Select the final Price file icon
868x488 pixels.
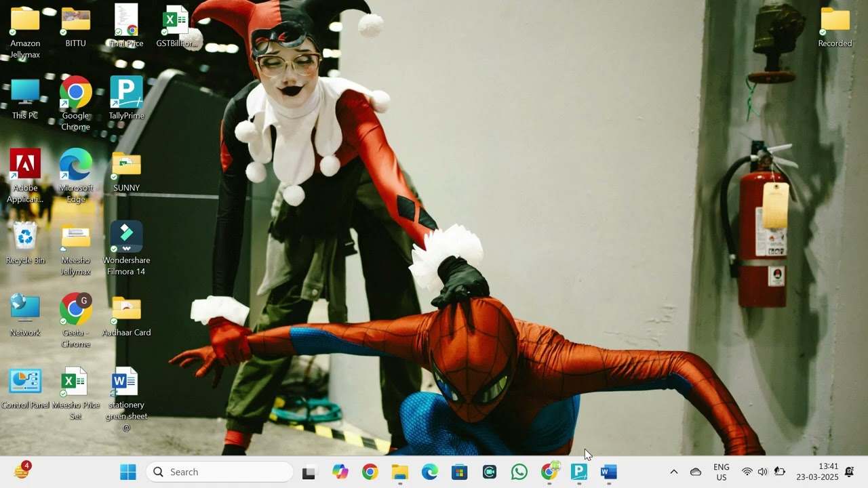tap(126, 27)
